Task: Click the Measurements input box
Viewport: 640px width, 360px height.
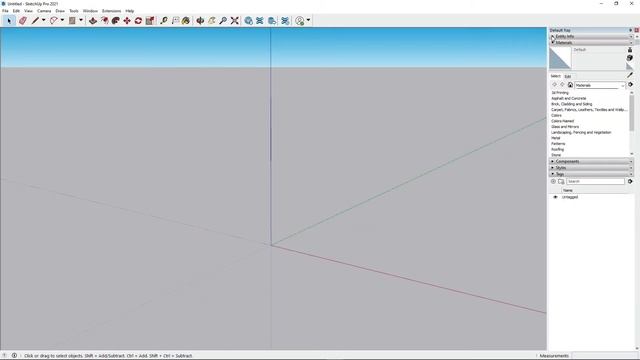Action: pos(605,356)
